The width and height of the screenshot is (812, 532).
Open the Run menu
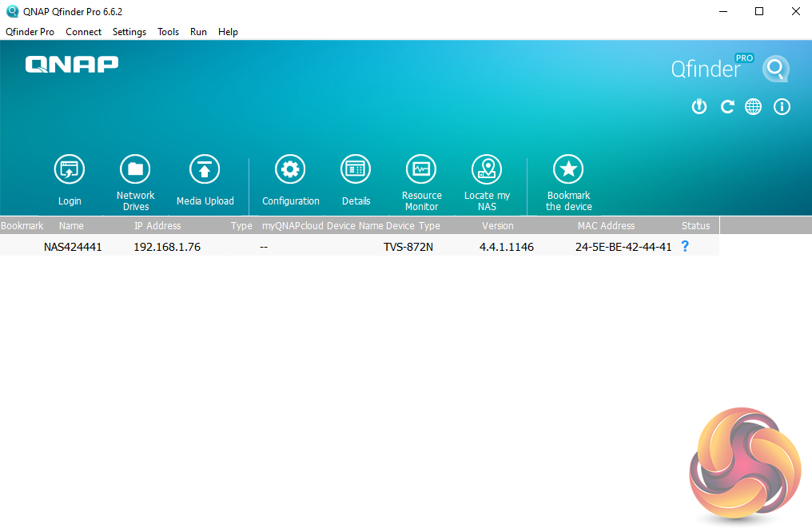click(x=198, y=32)
